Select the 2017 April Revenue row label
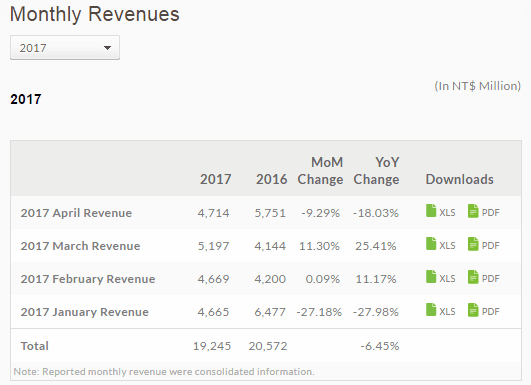 [76, 213]
